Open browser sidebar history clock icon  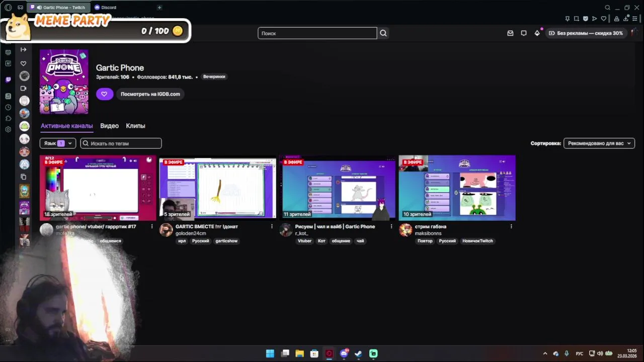coord(8,107)
